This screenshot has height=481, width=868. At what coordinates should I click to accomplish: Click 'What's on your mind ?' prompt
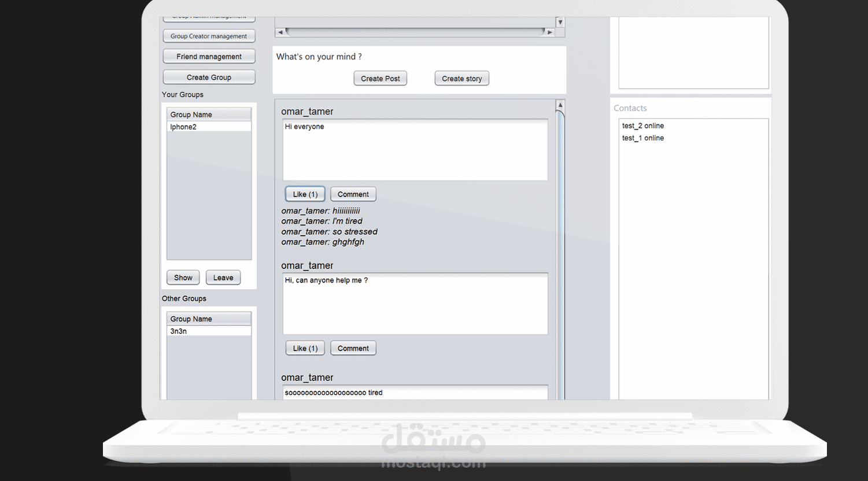click(x=319, y=57)
